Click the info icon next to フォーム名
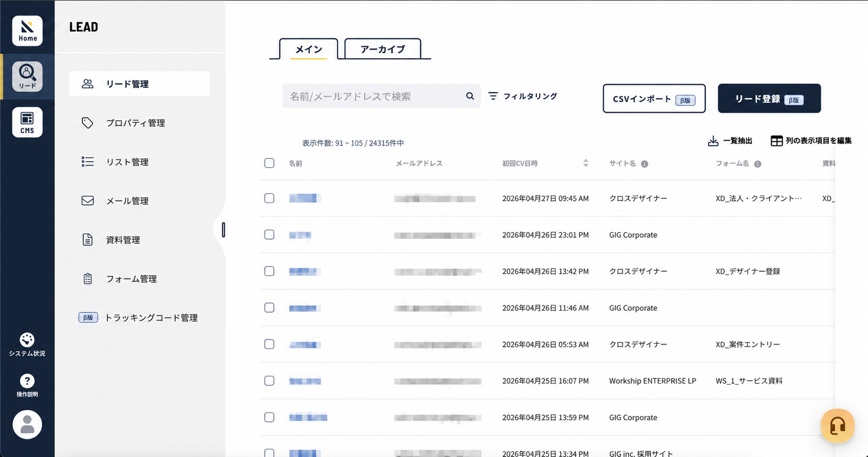The height and width of the screenshot is (457, 868). tap(758, 164)
